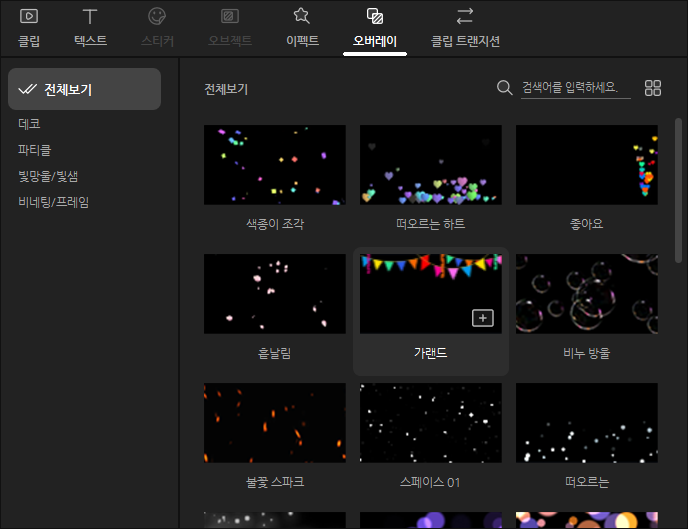Image resolution: width=688 pixels, height=529 pixels.
Task: Choose the 데코 category
Action: click(29, 124)
